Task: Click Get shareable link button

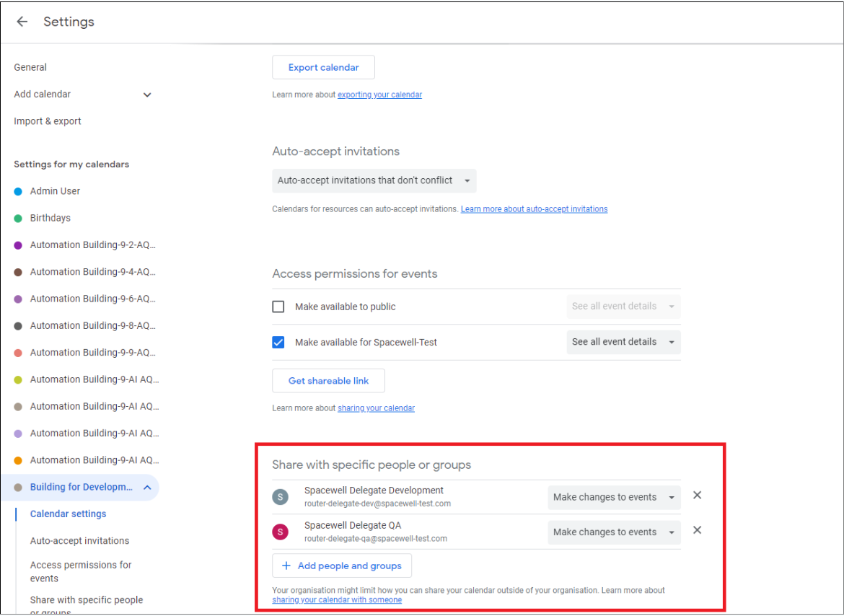Action: coord(328,381)
